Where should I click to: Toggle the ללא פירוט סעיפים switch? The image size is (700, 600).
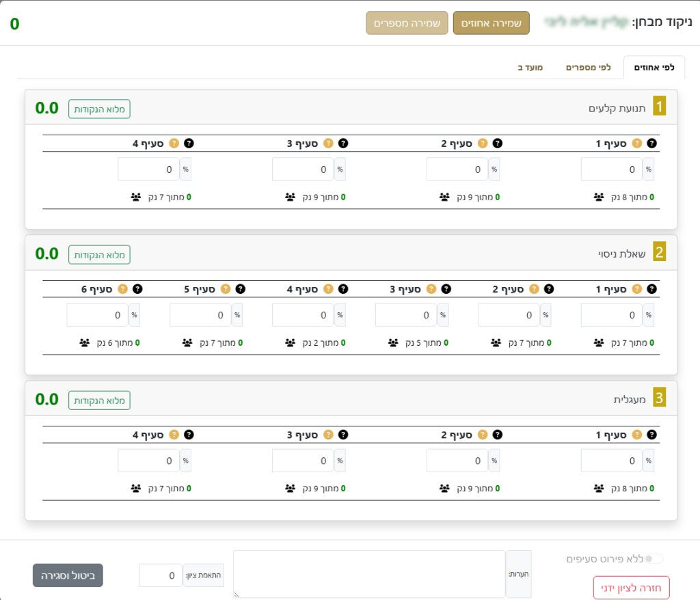tap(654, 559)
